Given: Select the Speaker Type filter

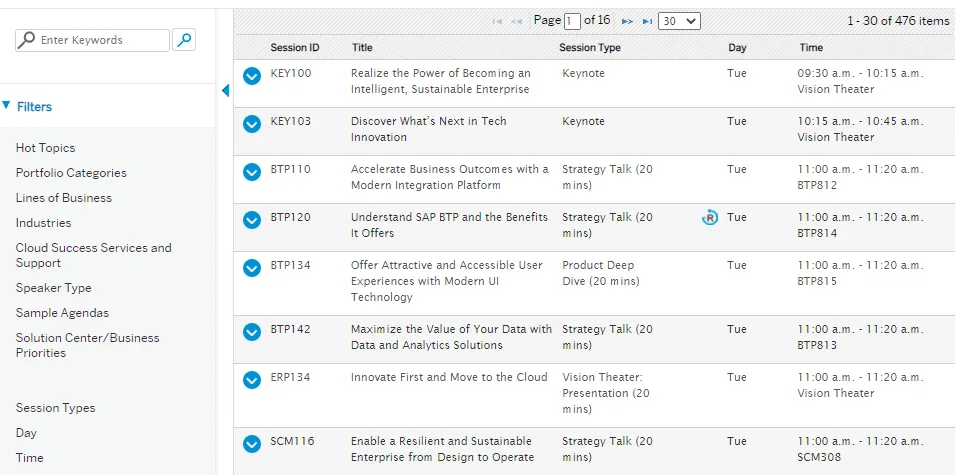Looking at the screenshot, I should (53, 288).
